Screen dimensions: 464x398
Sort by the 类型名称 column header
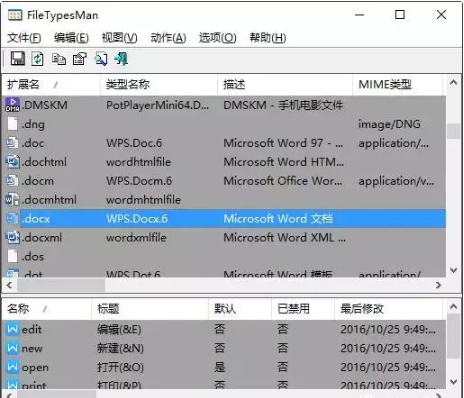click(159, 85)
